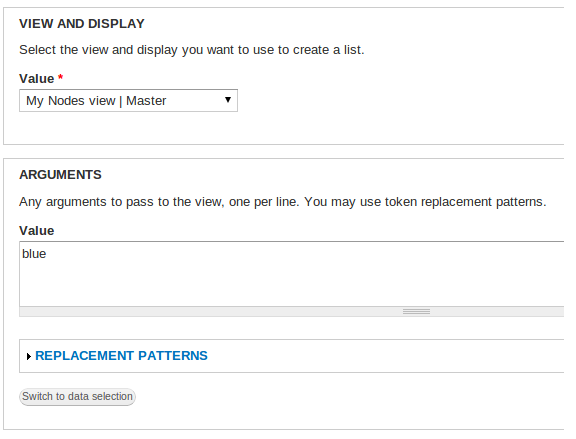Click the VIEW AND DISPLAY heading
Viewport: 576px width, 439px height.
pyautogui.click(x=82, y=24)
